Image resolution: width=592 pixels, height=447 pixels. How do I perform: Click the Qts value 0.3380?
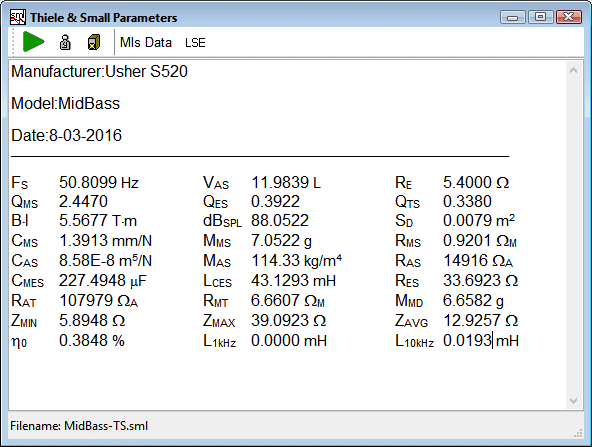tap(467, 202)
